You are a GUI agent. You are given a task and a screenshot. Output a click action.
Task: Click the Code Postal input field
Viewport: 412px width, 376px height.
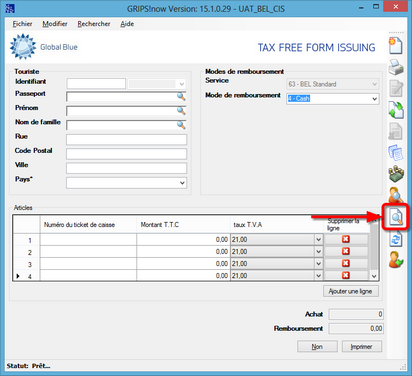click(126, 154)
